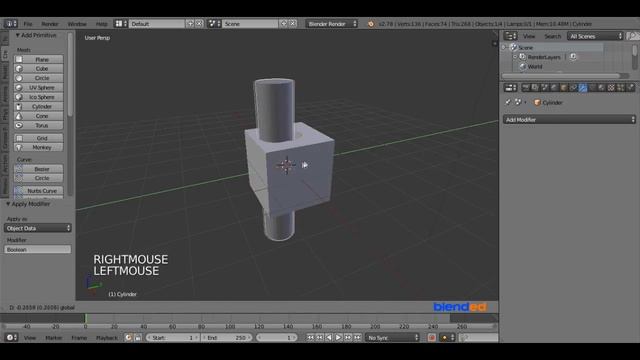Expand the Scene item in Outliner
This screenshot has height=360, width=640.
point(504,47)
